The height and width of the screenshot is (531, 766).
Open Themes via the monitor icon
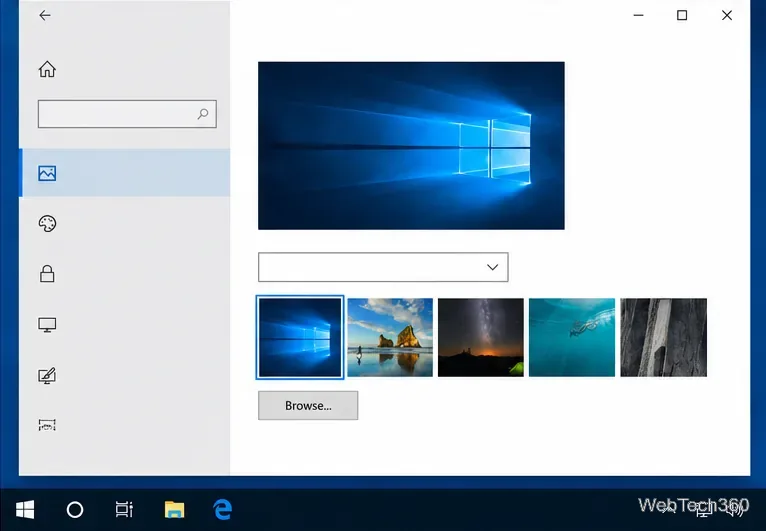(47, 325)
